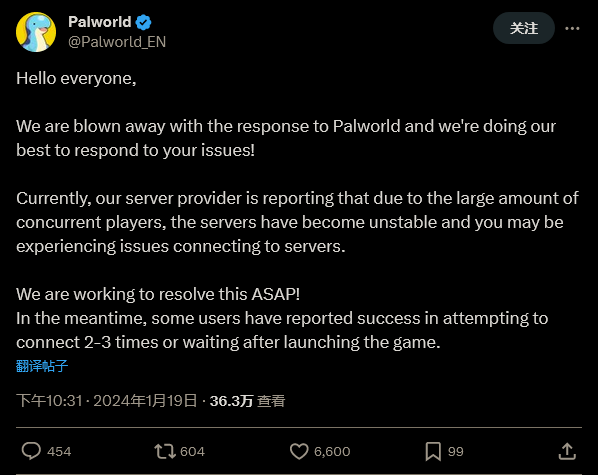
Task: Click the 6,600 likes count
Action: tap(332, 452)
